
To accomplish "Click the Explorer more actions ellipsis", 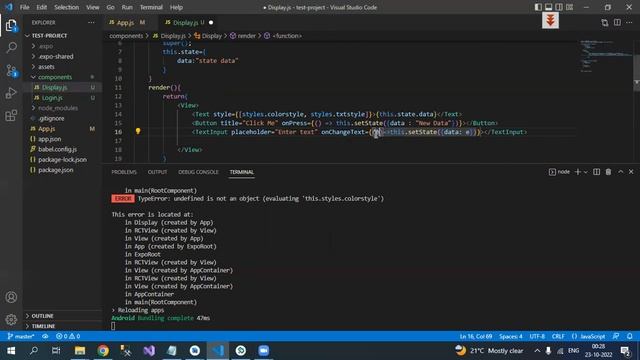I will pos(91,23).
